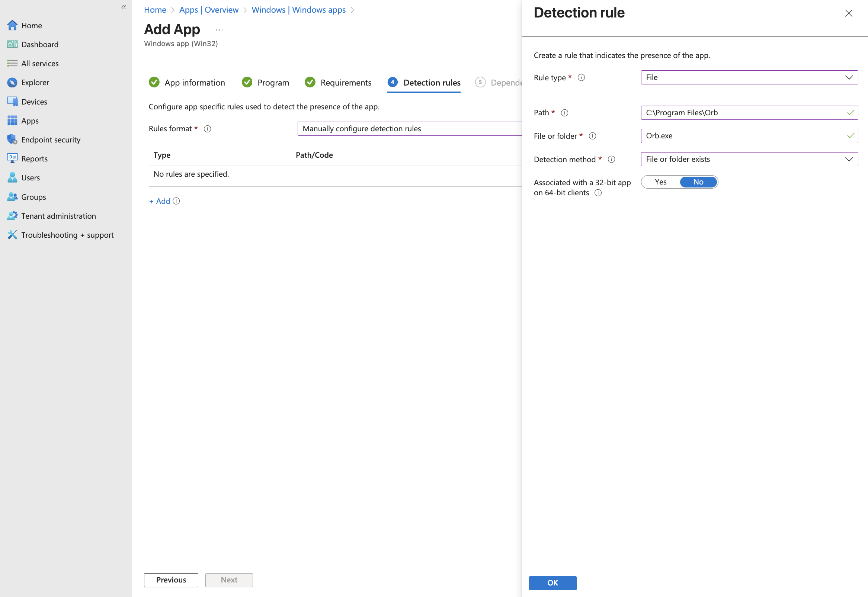868x597 pixels.
Task: Click the Windows | Windows apps breadcrumb
Action: [298, 10]
